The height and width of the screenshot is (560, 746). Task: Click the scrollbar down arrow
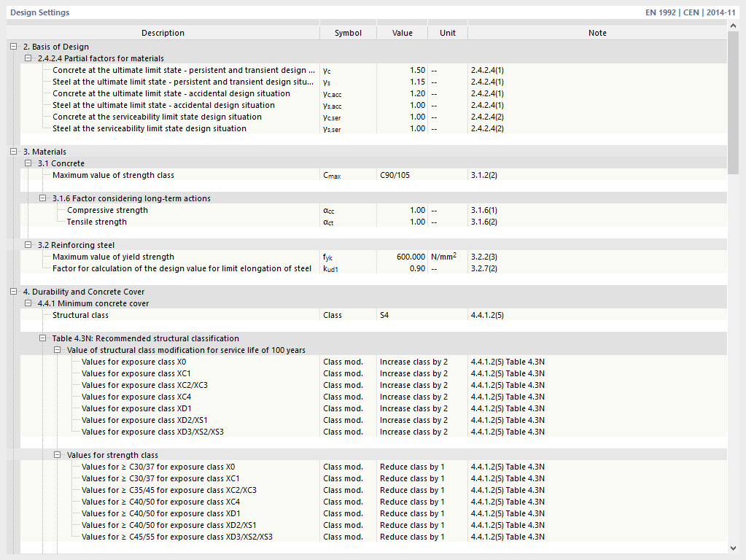[x=734, y=548]
